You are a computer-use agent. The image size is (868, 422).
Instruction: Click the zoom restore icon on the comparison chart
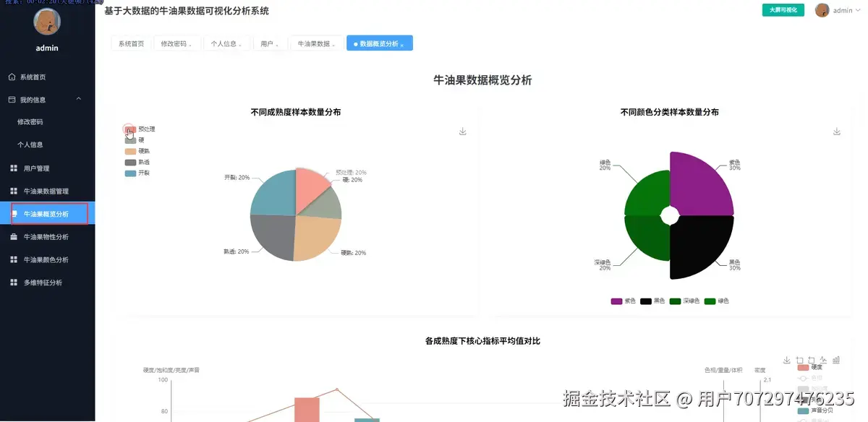[812, 360]
